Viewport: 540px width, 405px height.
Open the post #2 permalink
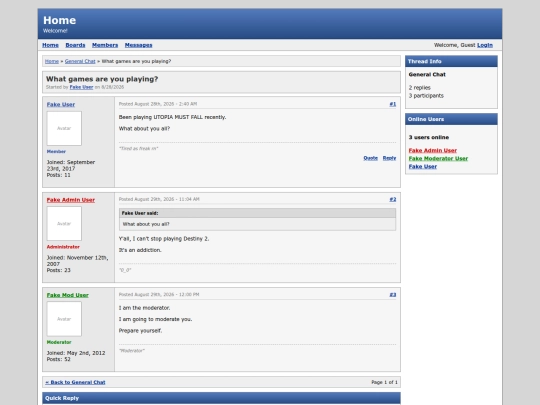(393, 199)
